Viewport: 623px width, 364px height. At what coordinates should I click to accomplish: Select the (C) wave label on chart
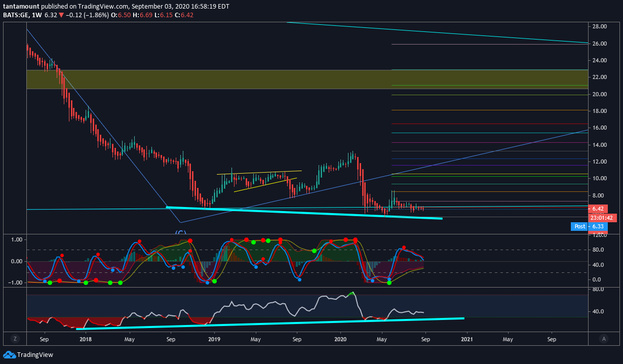click(x=180, y=231)
